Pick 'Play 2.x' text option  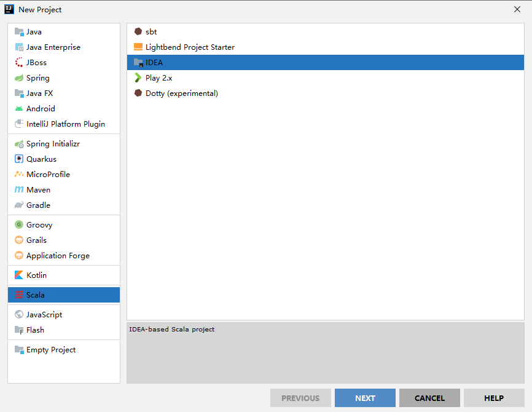[x=158, y=78]
